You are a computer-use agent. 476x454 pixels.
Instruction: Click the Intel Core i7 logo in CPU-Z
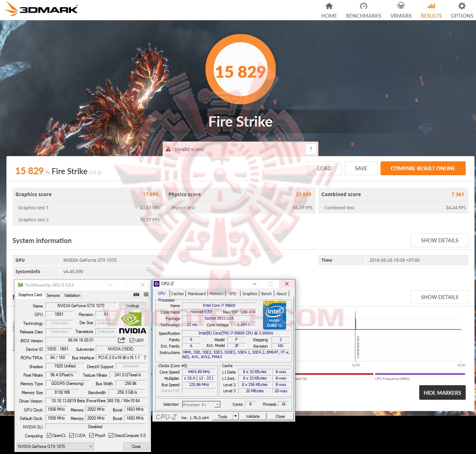coord(274,315)
